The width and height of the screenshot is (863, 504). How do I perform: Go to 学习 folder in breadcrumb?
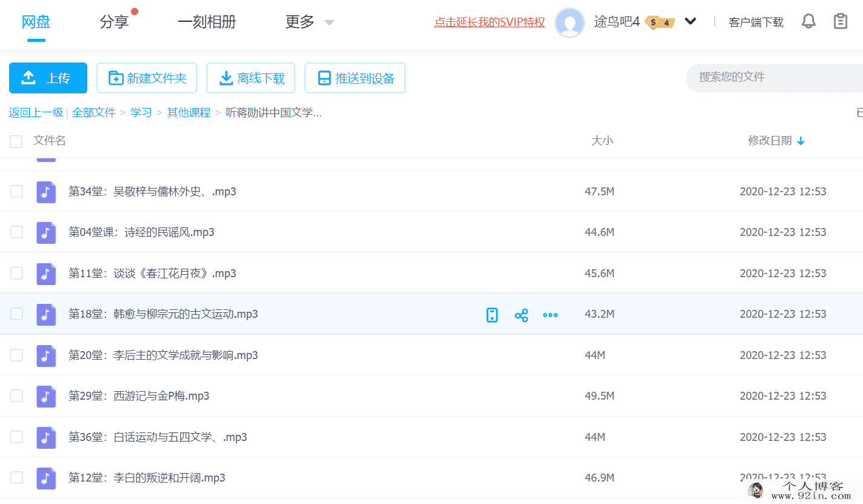(x=141, y=113)
